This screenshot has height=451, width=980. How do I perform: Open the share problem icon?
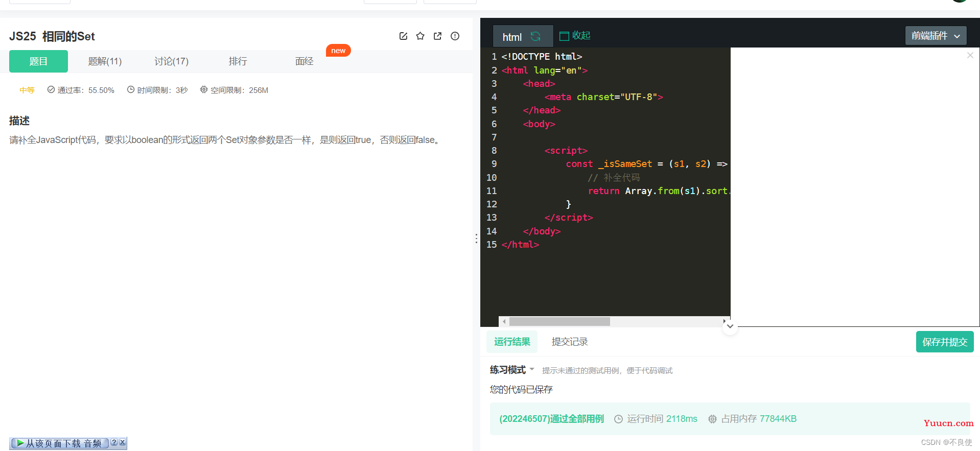point(437,36)
